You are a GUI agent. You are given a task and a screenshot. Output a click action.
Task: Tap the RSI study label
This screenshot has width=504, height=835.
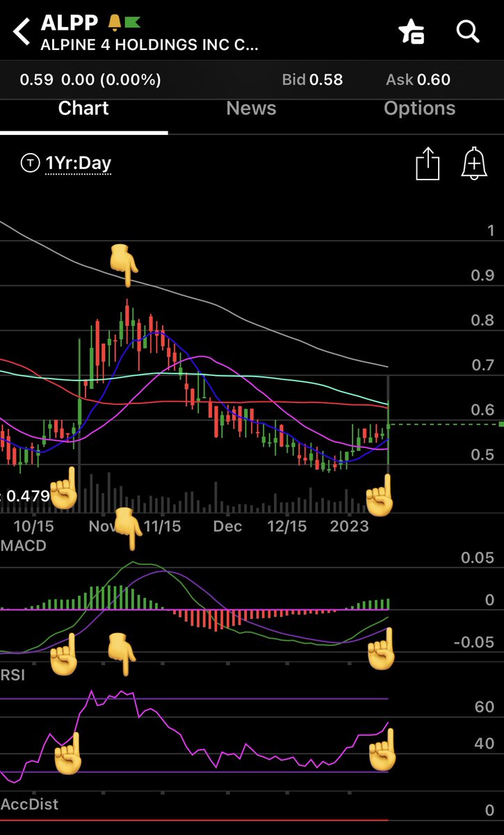coord(13,674)
